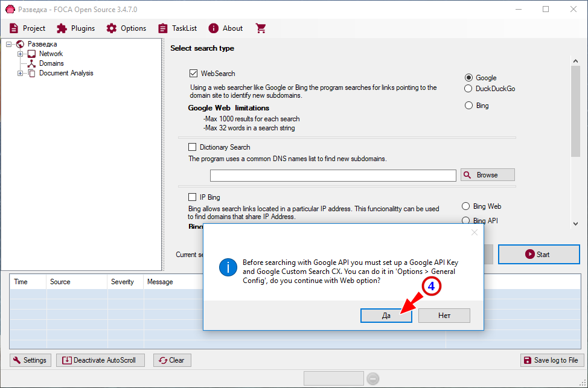Image resolution: width=588 pixels, height=388 pixels.
Task: Select the Network node icon in tree
Action: click(x=32, y=54)
